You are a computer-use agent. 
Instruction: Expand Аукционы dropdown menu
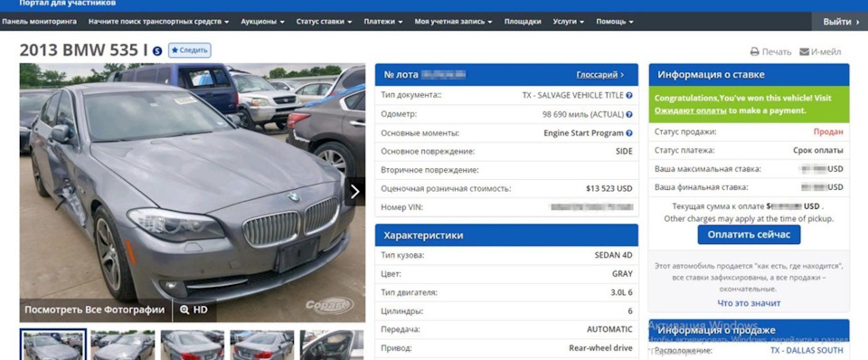[x=262, y=22]
